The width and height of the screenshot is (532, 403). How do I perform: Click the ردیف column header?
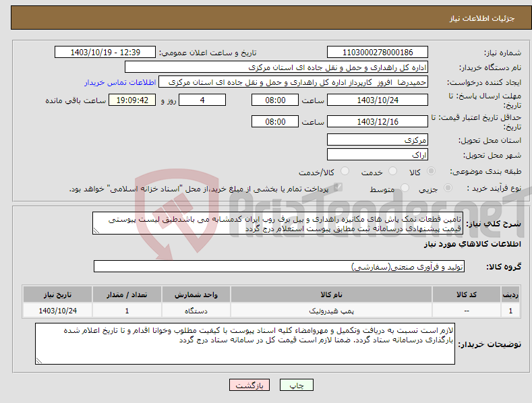click(x=510, y=294)
